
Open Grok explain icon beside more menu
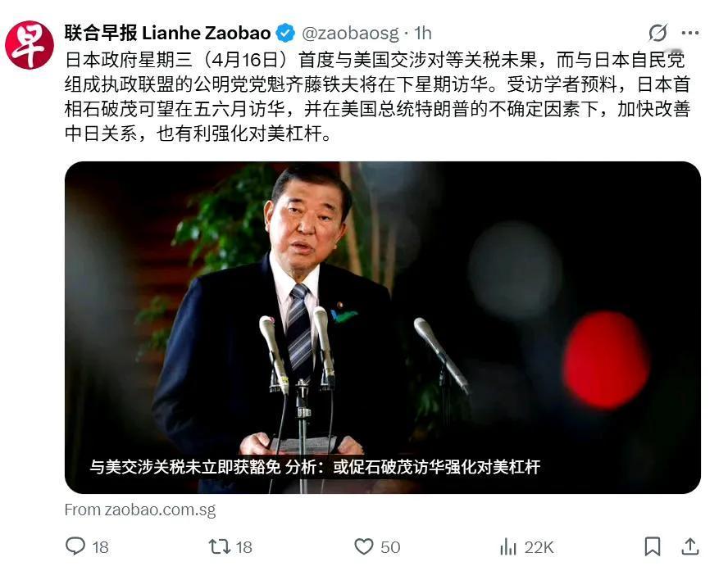[x=657, y=33]
